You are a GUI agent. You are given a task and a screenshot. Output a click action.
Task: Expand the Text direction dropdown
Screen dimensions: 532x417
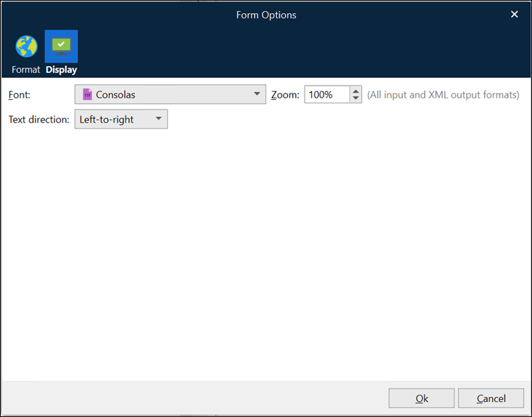[x=121, y=119]
